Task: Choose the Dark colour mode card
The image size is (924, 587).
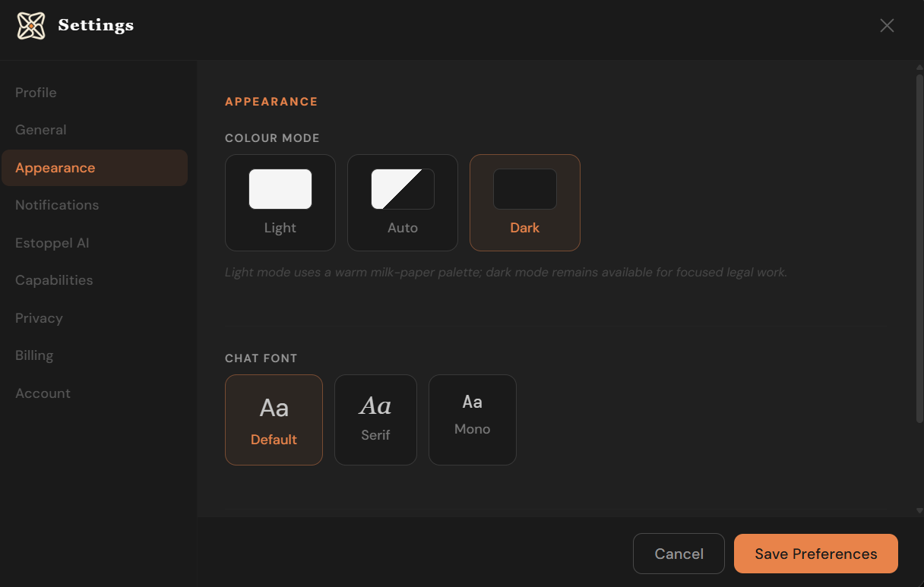Action: (525, 203)
